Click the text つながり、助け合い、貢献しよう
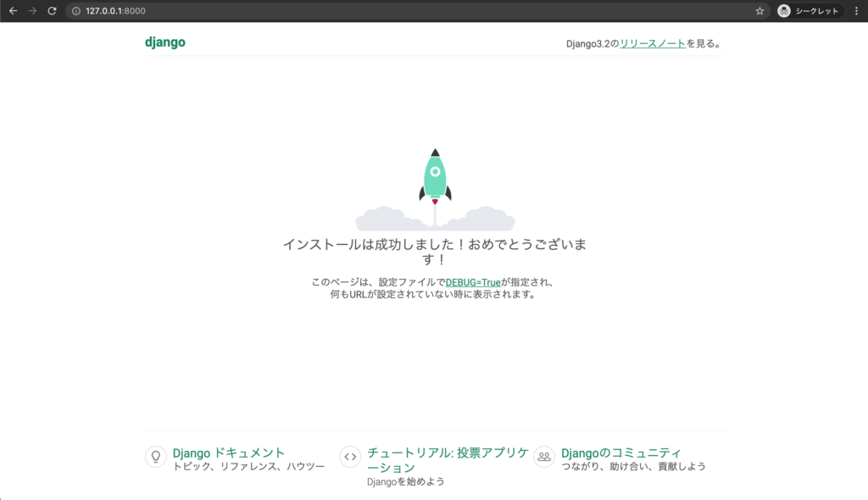Image resolution: width=868 pixels, height=500 pixels. [633, 467]
